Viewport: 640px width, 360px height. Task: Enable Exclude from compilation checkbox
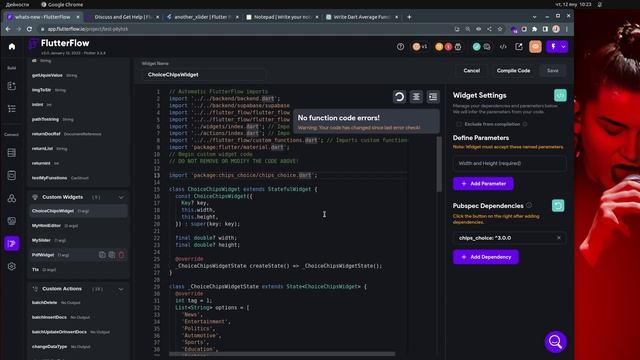click(x=459, y=124)
